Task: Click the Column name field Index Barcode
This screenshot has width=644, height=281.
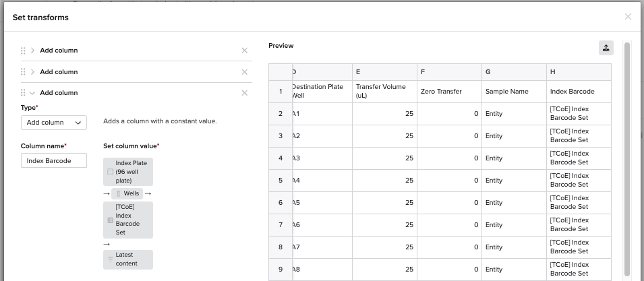Action: tap(54, 161)
